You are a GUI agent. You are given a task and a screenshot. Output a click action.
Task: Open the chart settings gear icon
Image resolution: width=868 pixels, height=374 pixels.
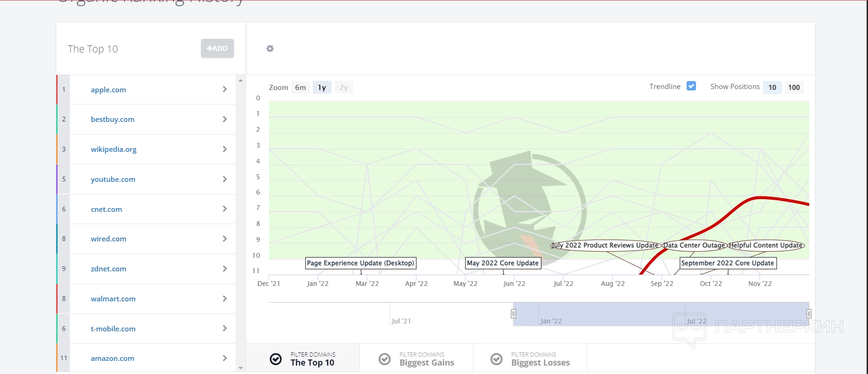[270, 49]
